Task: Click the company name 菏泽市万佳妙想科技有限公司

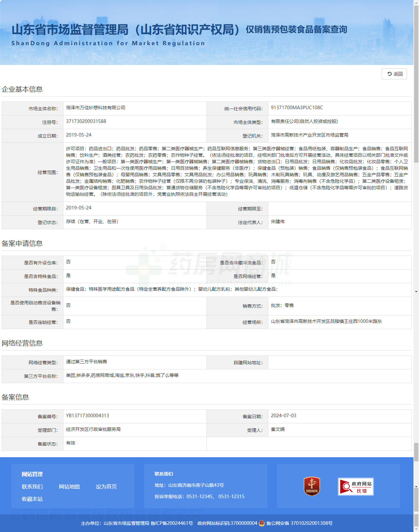Action: click(95, 108)
